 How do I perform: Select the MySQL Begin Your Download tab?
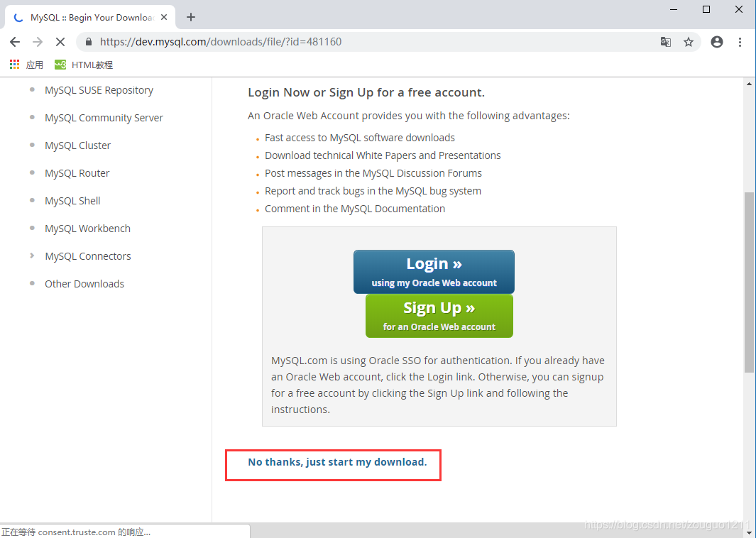90,17
